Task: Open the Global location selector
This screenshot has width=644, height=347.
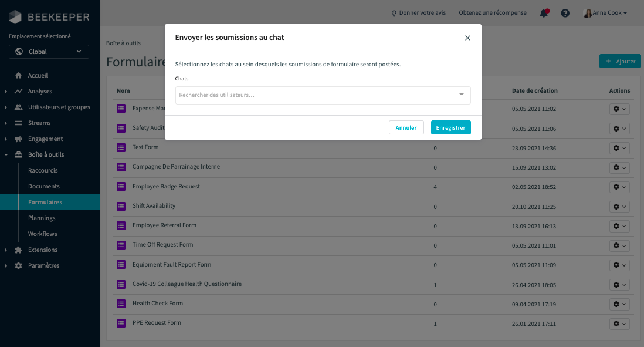Action: [49, 52]
